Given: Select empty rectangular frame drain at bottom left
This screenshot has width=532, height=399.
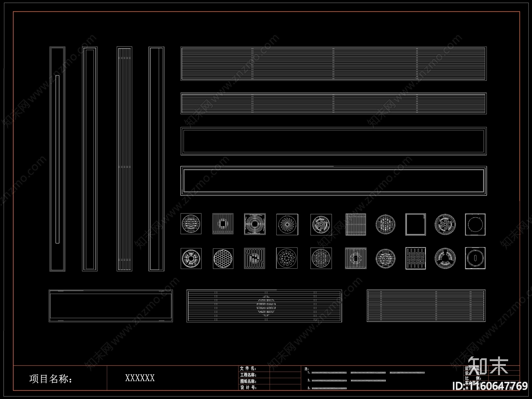Looking at the screenshot, I should click(x=111, y=306).
